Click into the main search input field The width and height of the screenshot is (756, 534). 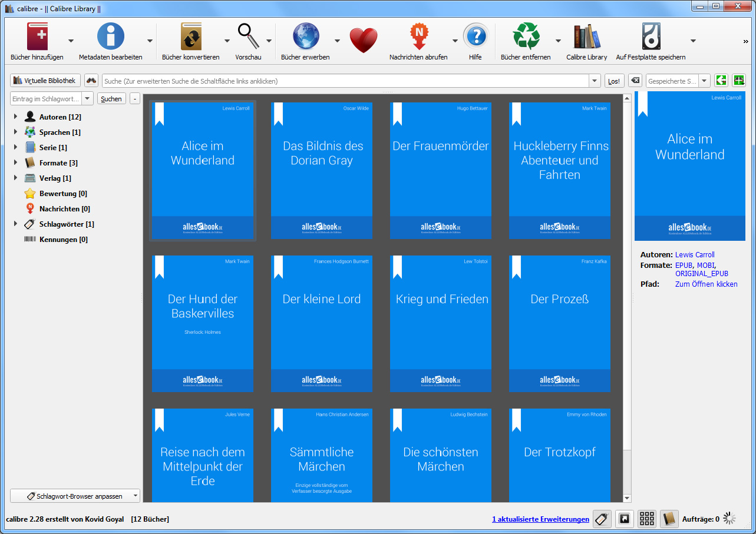tap(345, 81)
